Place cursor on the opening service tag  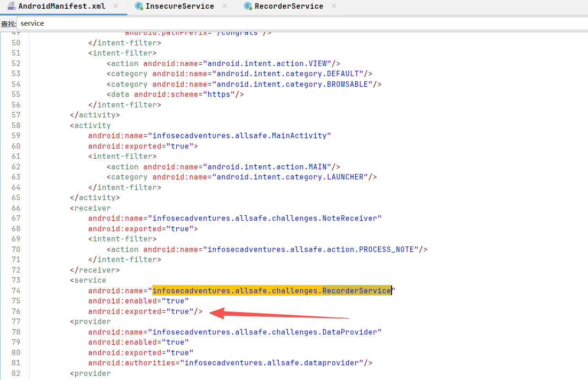(x=90, y=280)
